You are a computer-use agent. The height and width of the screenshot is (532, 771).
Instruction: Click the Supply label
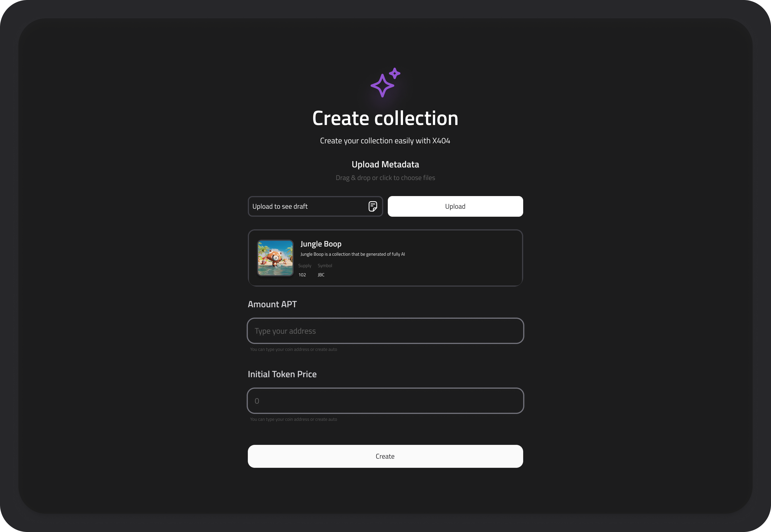click(304, 266)
